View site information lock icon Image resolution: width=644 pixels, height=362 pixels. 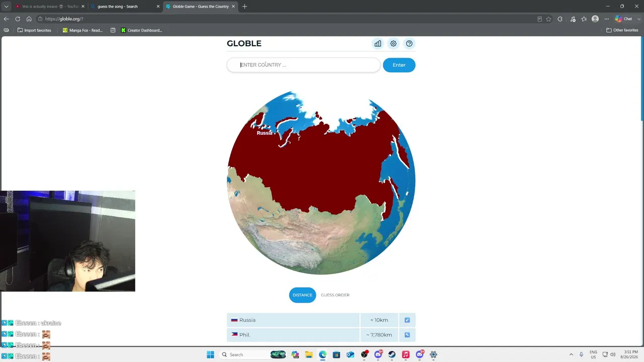coord(40,19)
